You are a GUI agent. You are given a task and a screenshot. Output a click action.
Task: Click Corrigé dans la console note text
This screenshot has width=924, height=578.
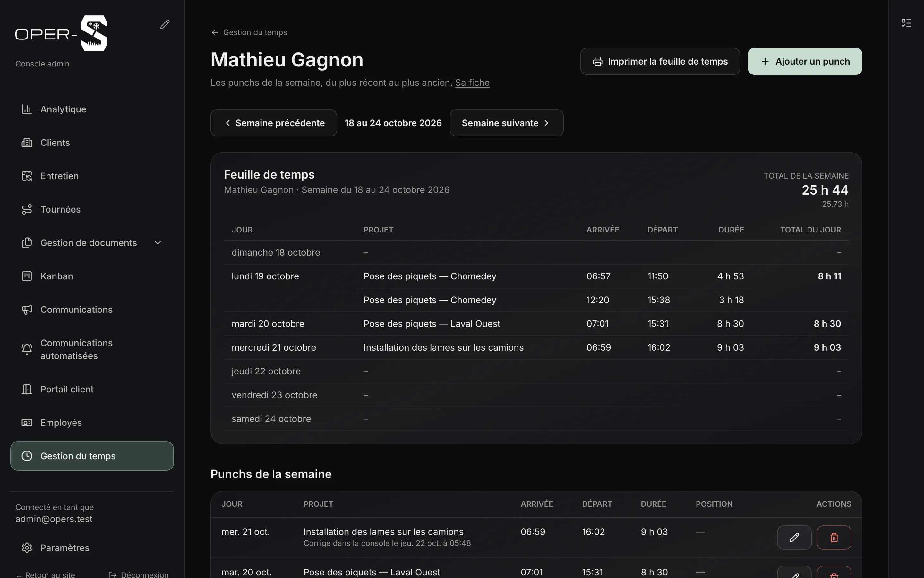[x=387, y=543]
